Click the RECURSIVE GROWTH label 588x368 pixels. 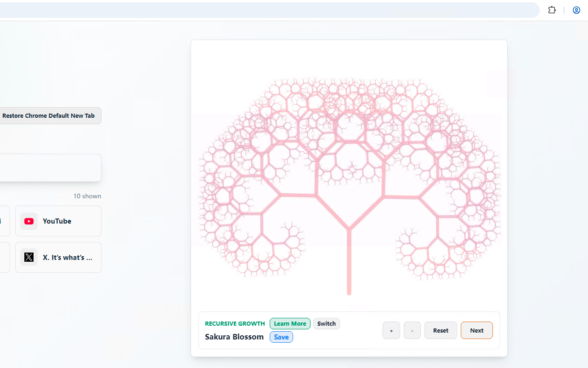click(x=235, y=324)
